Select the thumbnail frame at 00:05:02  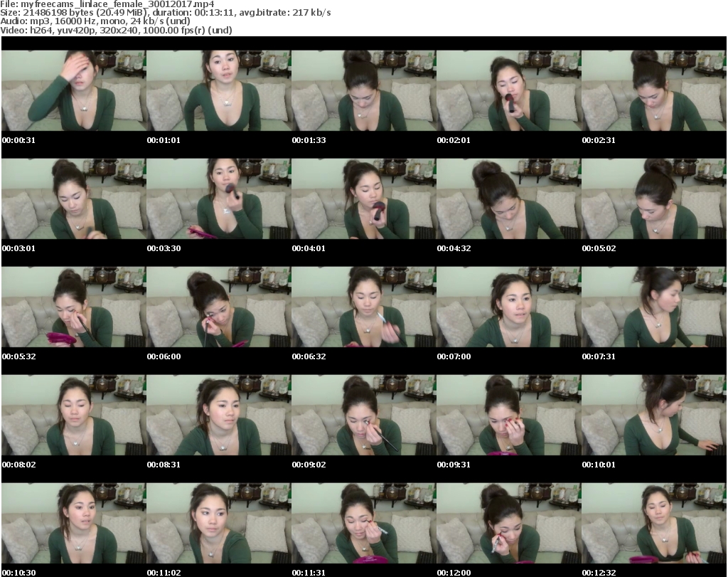[654, 198]
